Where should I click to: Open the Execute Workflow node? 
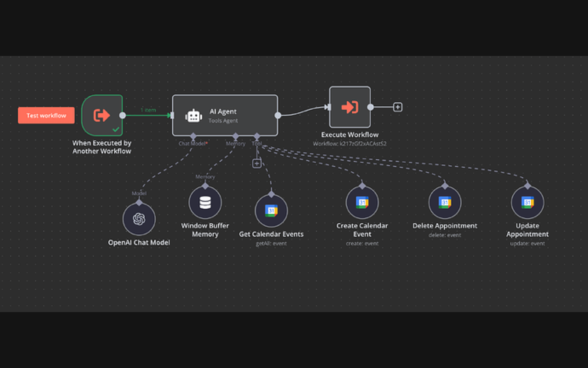[350, 107]
